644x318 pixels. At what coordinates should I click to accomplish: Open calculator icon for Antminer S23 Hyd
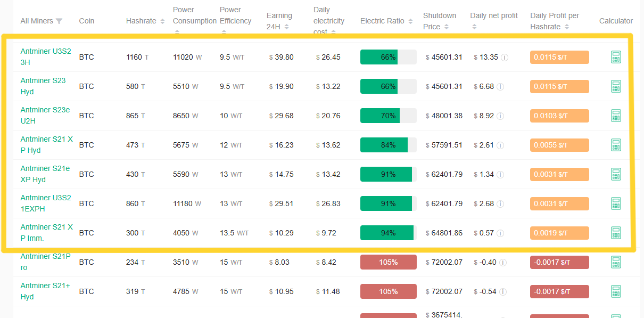616,86
